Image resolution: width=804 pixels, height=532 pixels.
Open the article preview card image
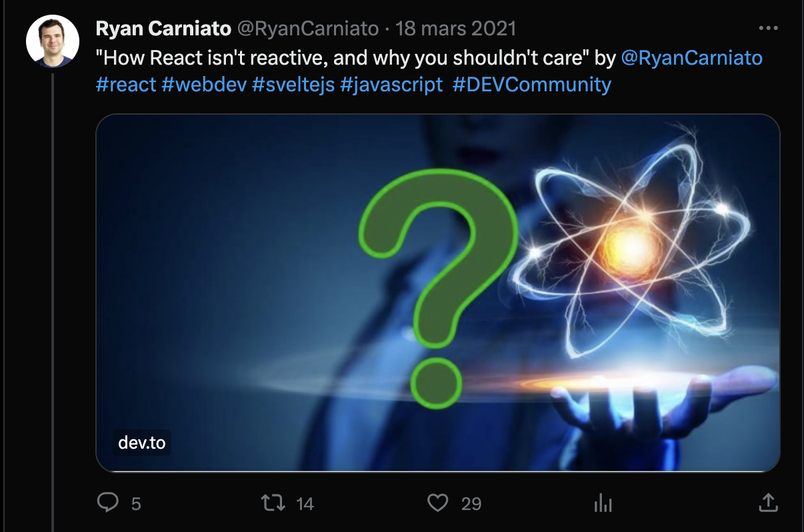(x=438, y=293)
